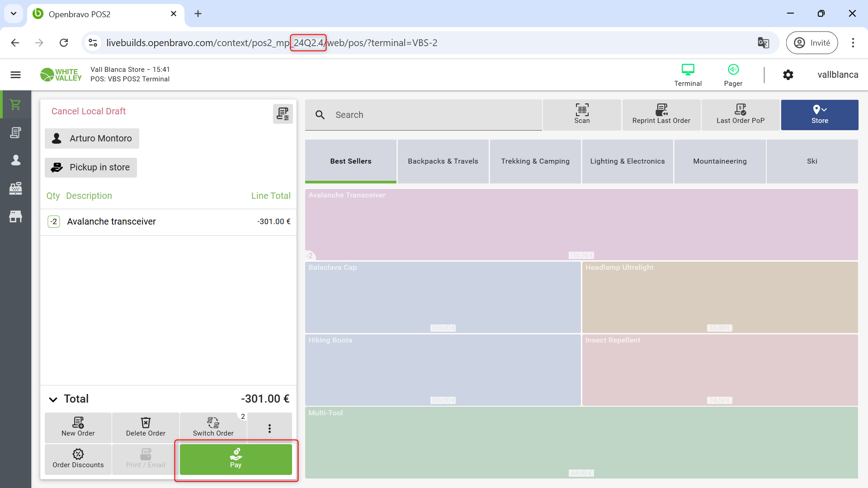Screen dimensions: 868x488
Task: Open the settings gear icon
Action: coord(788,75)
